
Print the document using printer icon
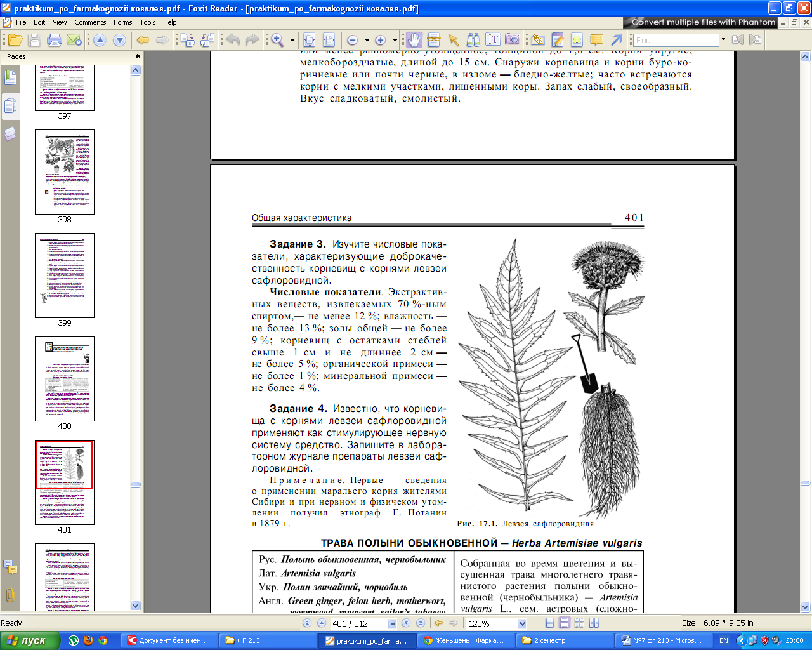pyautogui.click(x=55, y=40)
